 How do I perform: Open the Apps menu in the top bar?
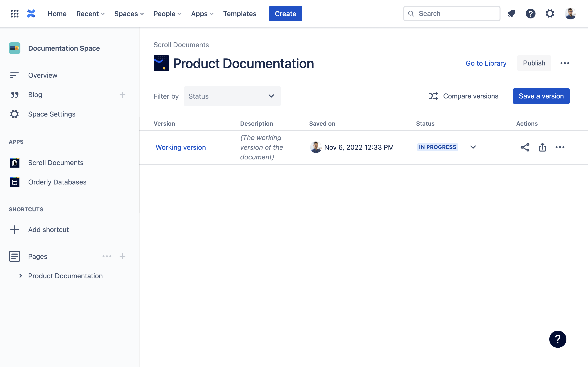tap(202, 14)
